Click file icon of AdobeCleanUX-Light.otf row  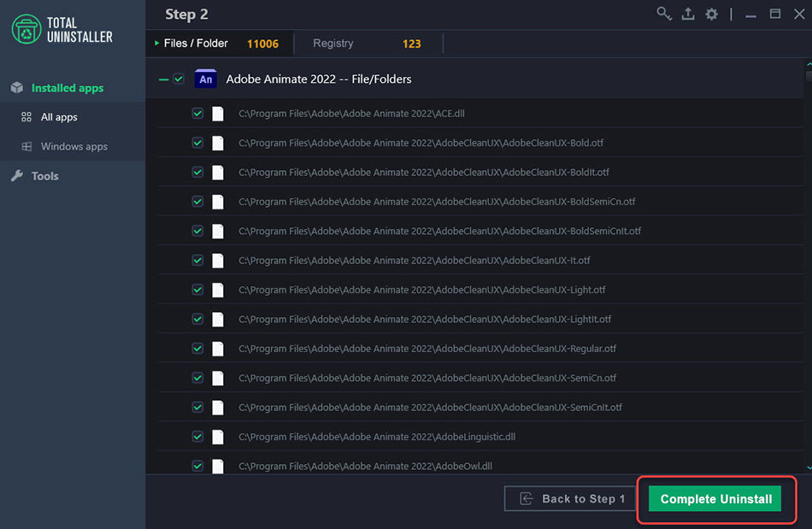pos(218,290)
